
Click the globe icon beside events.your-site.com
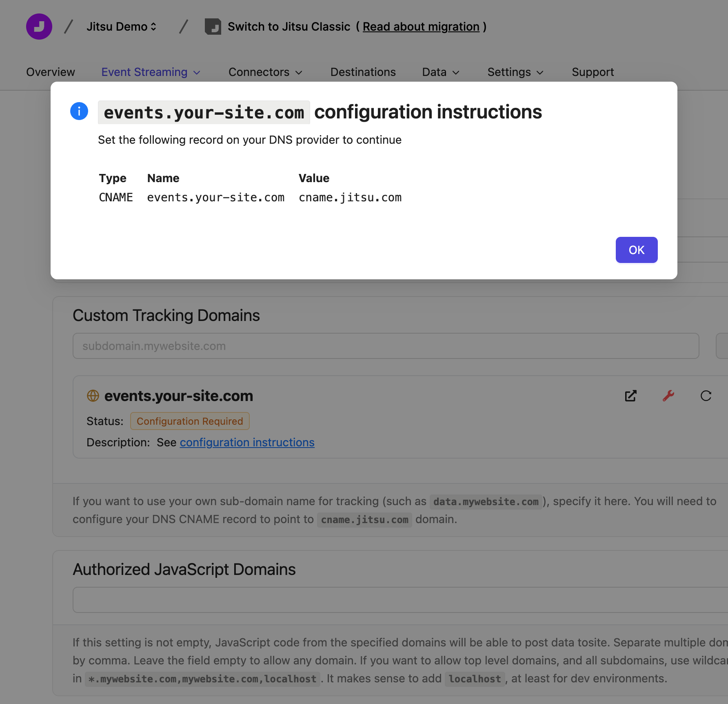[x=93, y=396]
